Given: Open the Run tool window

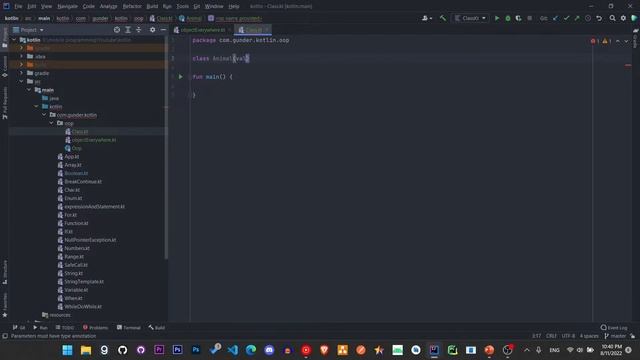Looking at the screenshot, I should pyautogui.click(x=40, y=327).
